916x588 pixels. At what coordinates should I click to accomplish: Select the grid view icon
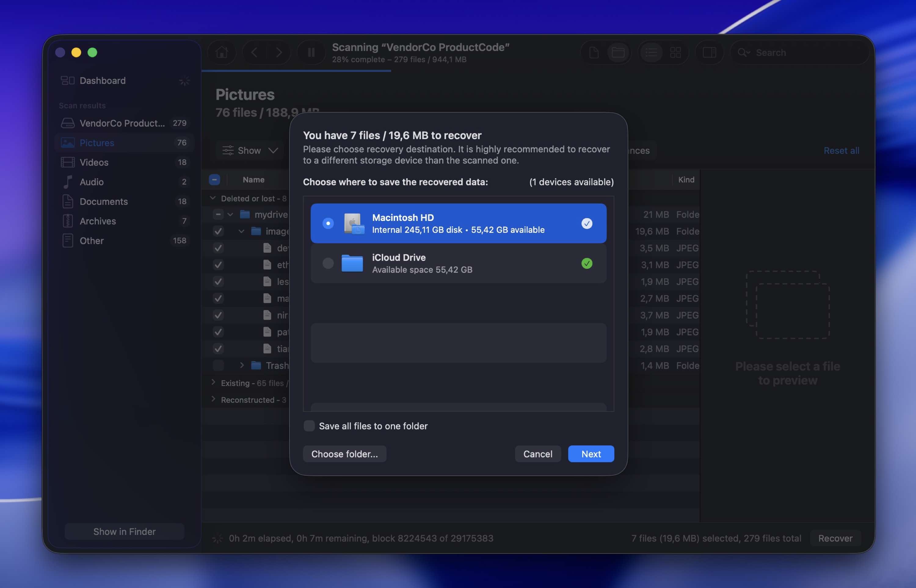coord(675,52)
